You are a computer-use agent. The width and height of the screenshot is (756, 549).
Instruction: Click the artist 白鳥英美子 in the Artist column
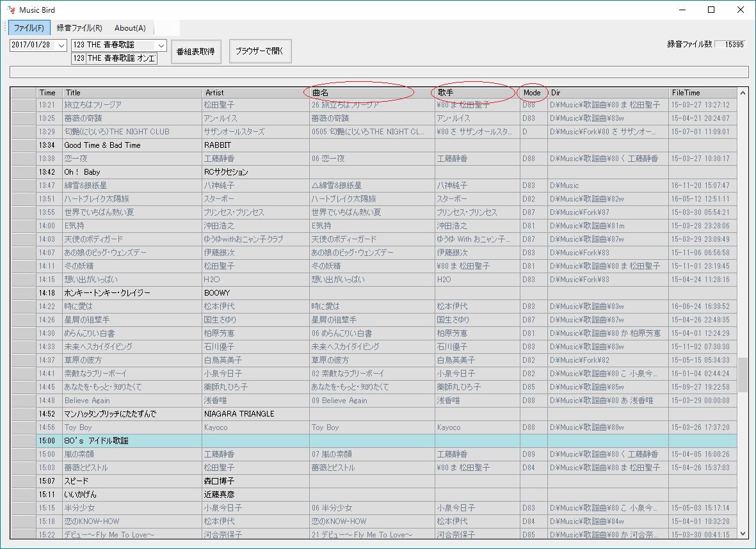coord(223,360)
